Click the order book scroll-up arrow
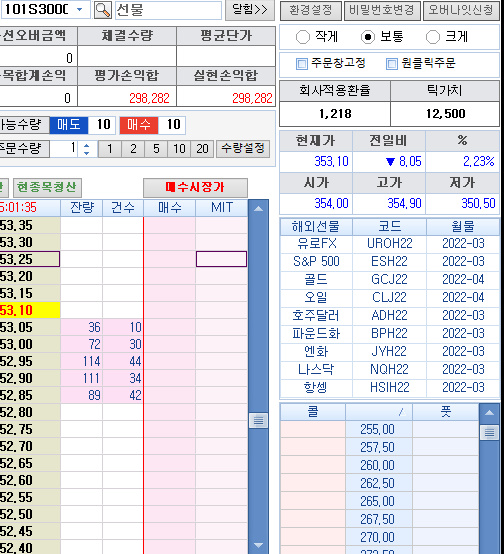504x554 pixels. coord(258,208)
